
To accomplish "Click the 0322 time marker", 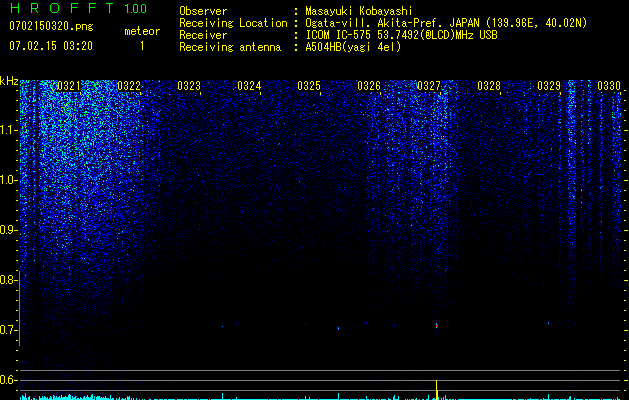I will click(129, 85).
